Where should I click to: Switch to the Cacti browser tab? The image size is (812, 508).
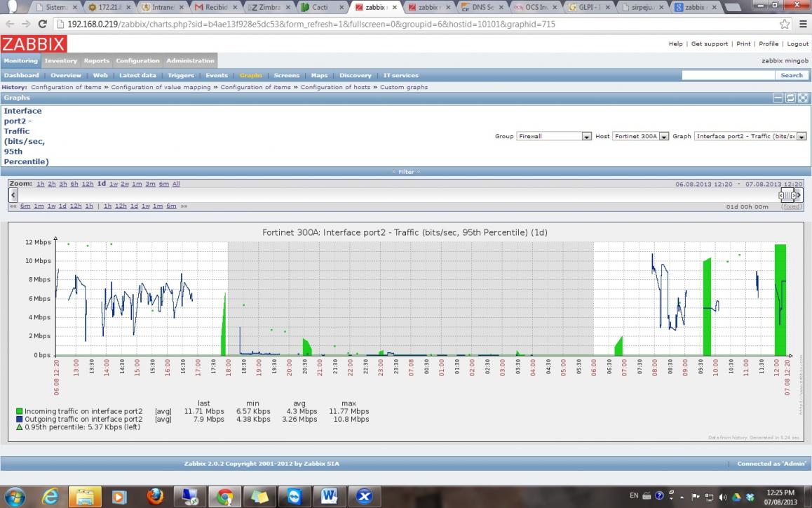click(x=323, y=8)
